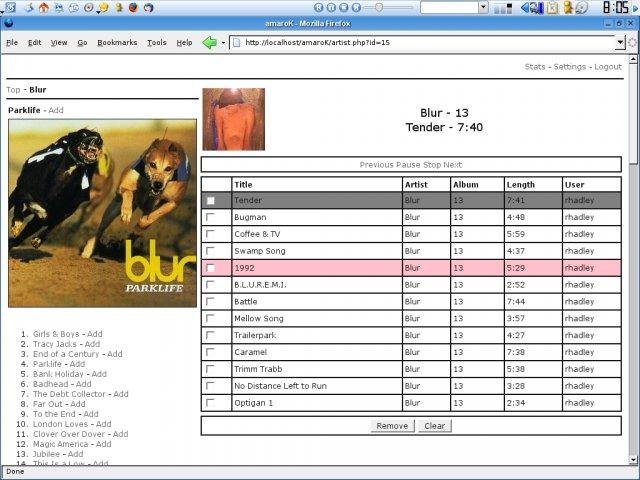Click the yellow smiley panel icon
Screen dimensions: 640x480
[x=104, y=7]
